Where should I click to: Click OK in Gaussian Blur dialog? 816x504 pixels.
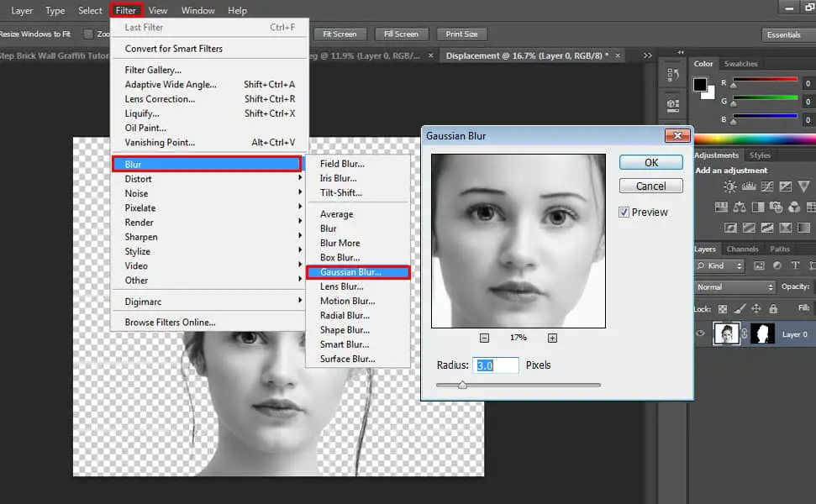point(651,162)
